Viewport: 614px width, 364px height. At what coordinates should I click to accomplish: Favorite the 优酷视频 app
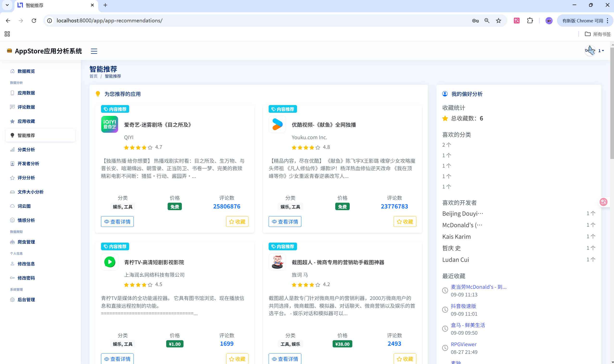[405, 222]
